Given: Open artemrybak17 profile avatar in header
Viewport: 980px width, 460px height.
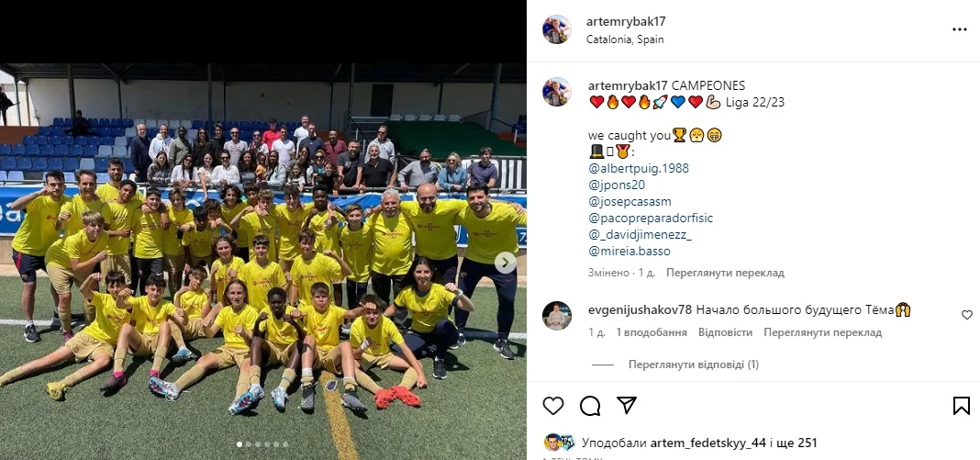Looking at the screenshot, I should click(x=556, y=29).
